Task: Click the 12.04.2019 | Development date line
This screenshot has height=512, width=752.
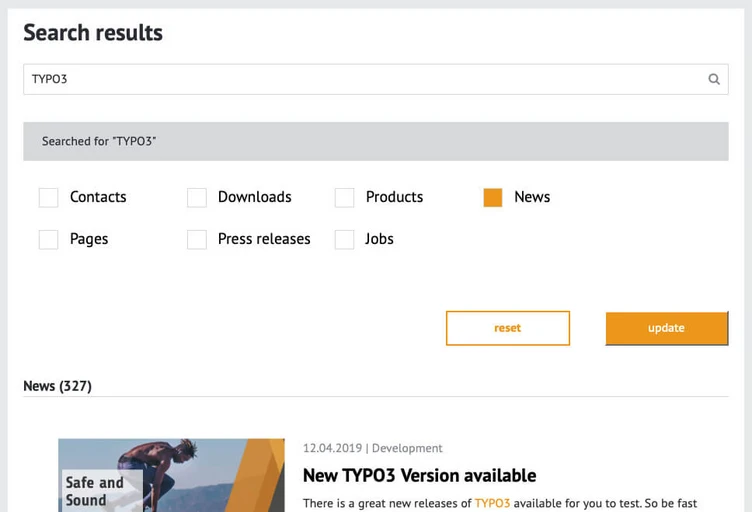Action: coord(373,448)
